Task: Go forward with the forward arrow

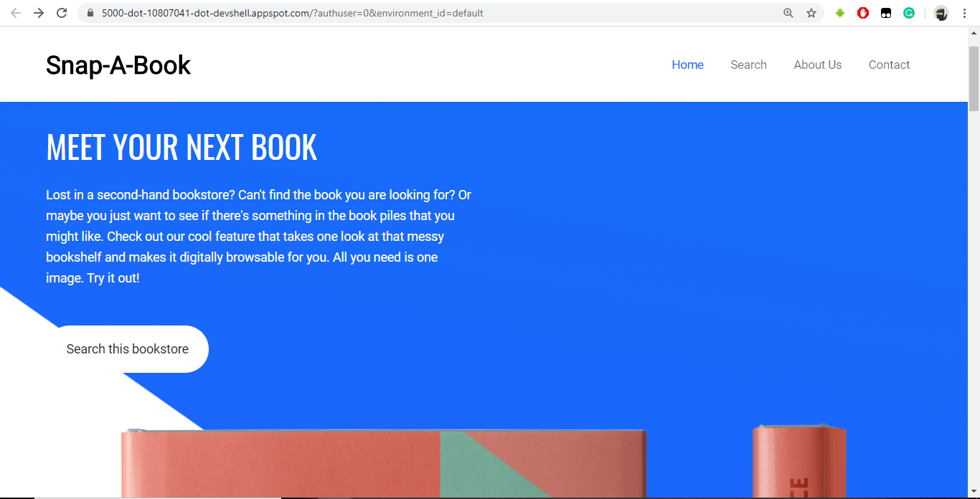Action: coord(39,13)
